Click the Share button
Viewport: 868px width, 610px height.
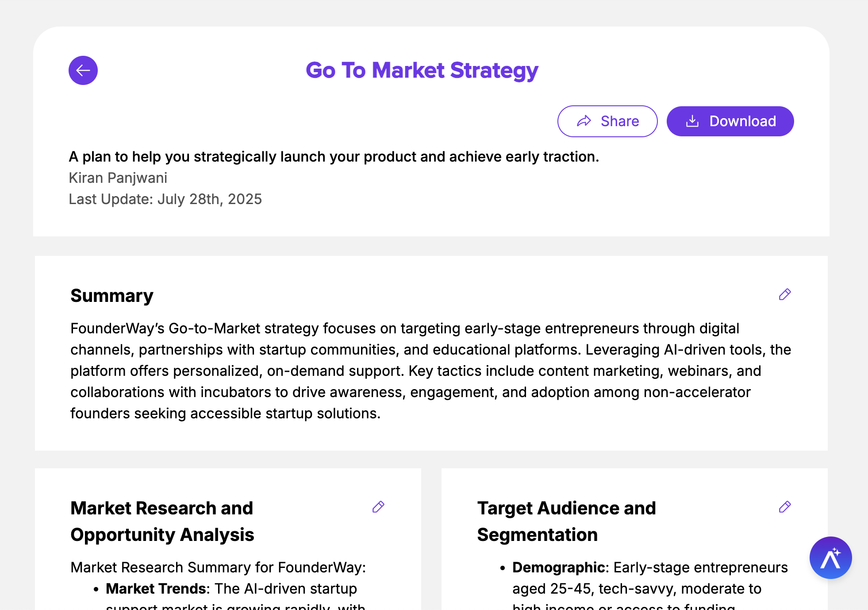(x=607, y=121)
